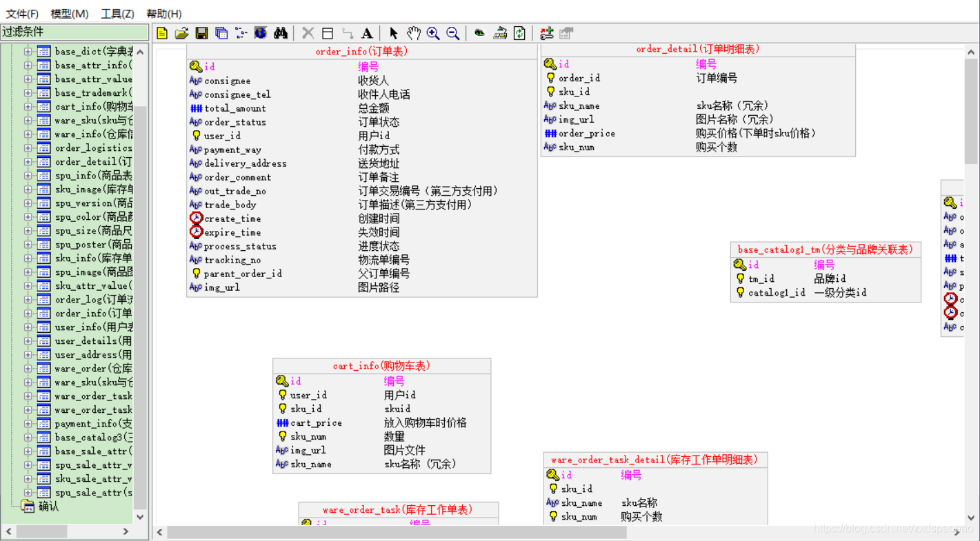The width and height of the screenshot is (980, 541).
Task: Select the hand pan tool
Action: tap(413, 33)
